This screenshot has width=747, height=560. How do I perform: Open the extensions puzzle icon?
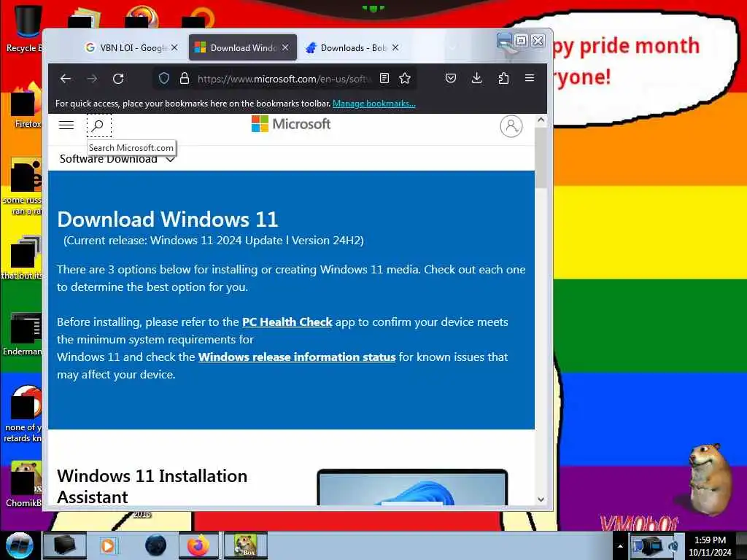click(503, 78)
